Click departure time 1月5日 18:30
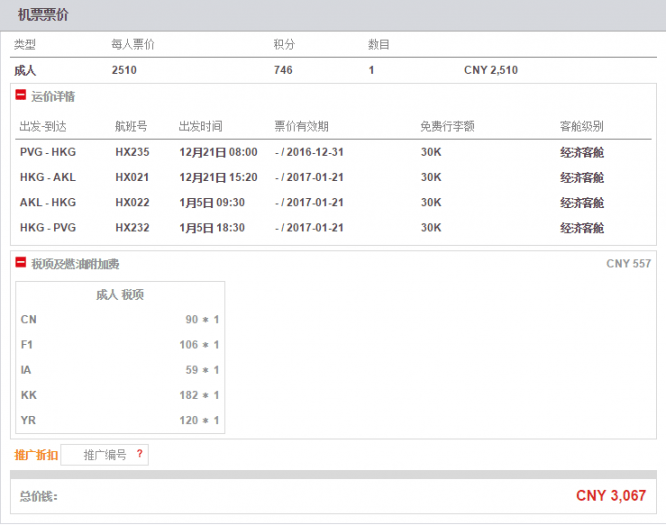 coord(212,228)
